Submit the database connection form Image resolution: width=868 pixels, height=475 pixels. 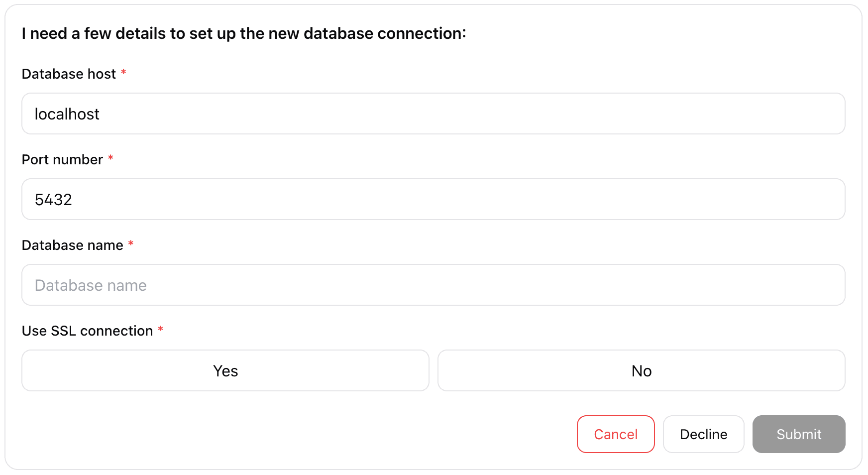(x=798, y=434)
